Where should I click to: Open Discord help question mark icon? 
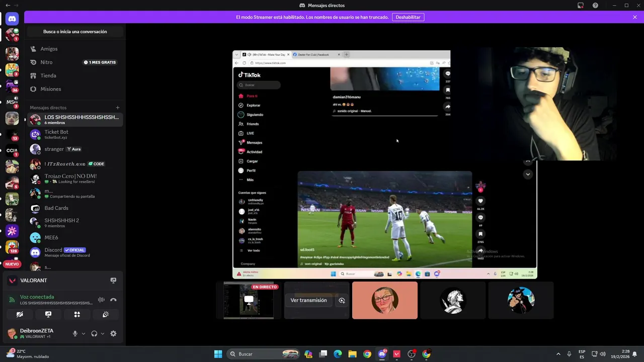595,6
